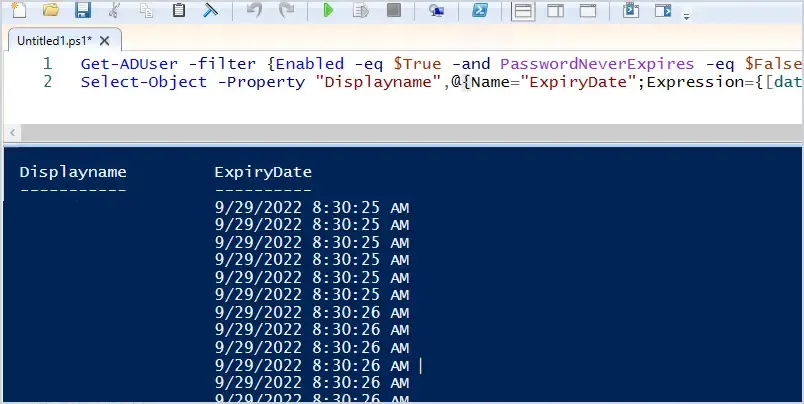Click the Run Selection icon
804x404 pixels.
click(362, 11)
